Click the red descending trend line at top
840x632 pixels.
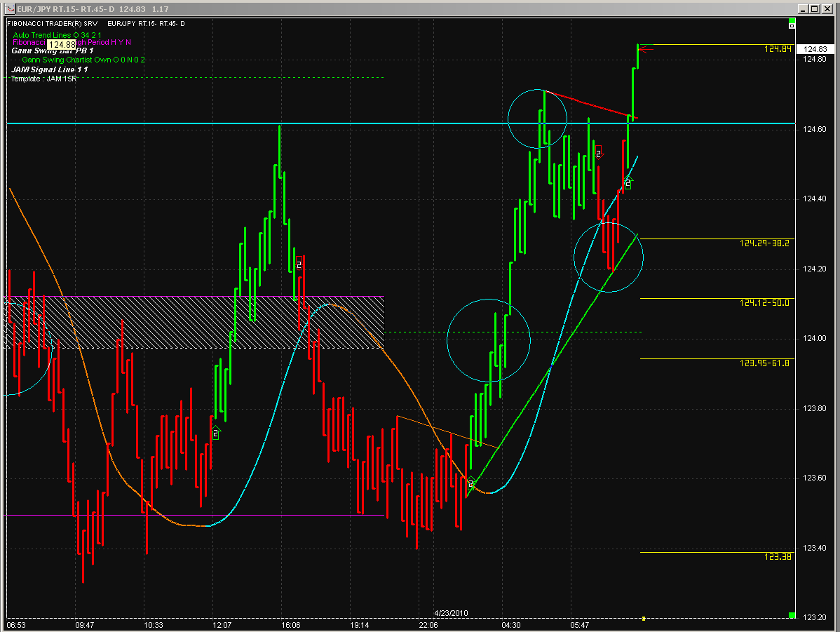pos(591,105)
